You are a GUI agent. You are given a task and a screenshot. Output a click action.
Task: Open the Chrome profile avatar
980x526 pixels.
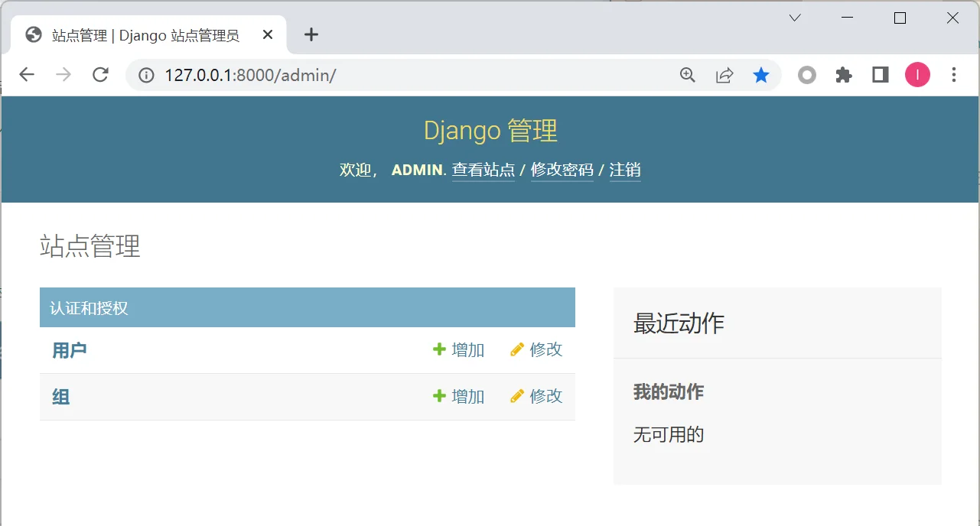(917, 75)
